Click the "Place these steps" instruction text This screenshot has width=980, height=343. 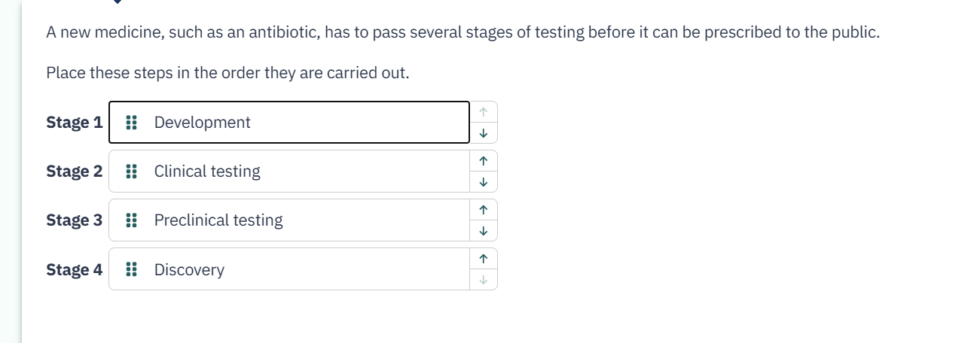[227, 74]
